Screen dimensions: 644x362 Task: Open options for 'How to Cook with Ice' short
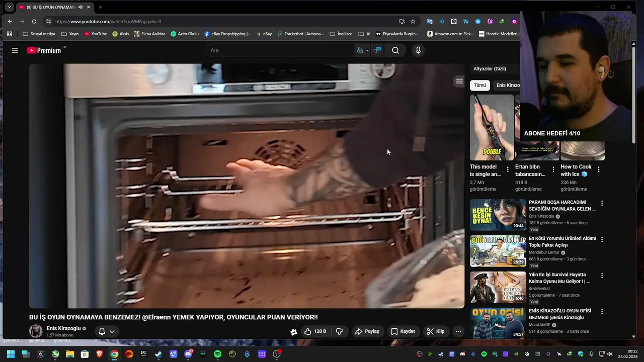599,169
